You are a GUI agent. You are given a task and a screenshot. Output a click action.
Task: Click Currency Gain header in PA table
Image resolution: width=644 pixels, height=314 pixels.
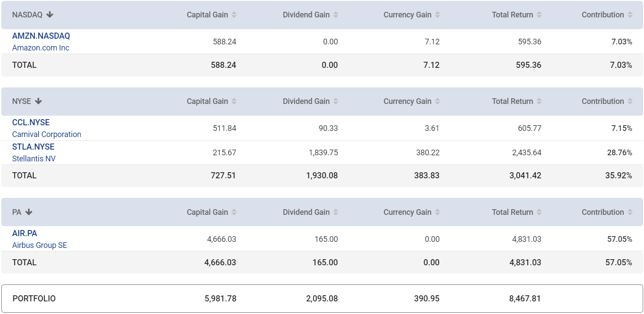(x=407, y=212)
